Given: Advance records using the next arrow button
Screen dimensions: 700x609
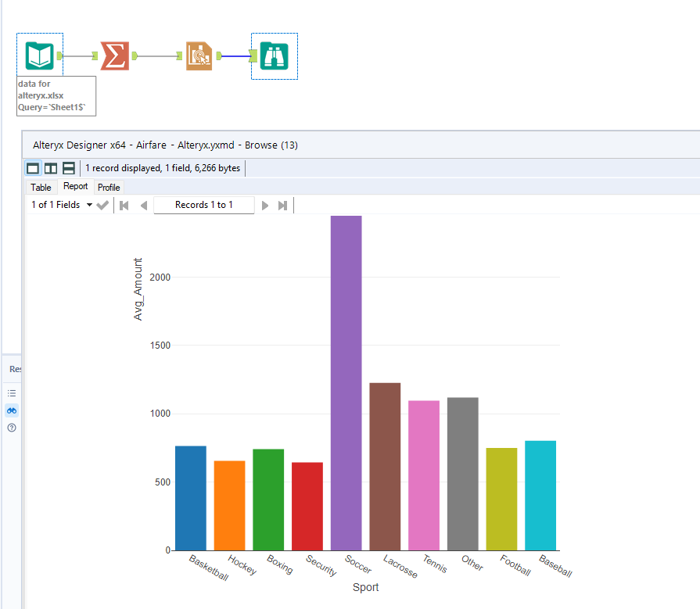Looking at the screenshot, I should [x=265, y=204].
